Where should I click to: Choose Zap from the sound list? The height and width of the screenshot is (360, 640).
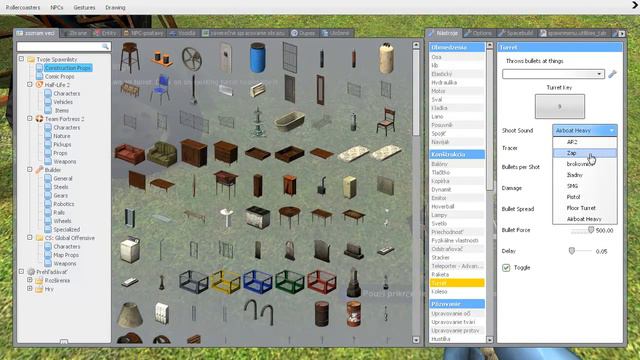pos(584,153)
